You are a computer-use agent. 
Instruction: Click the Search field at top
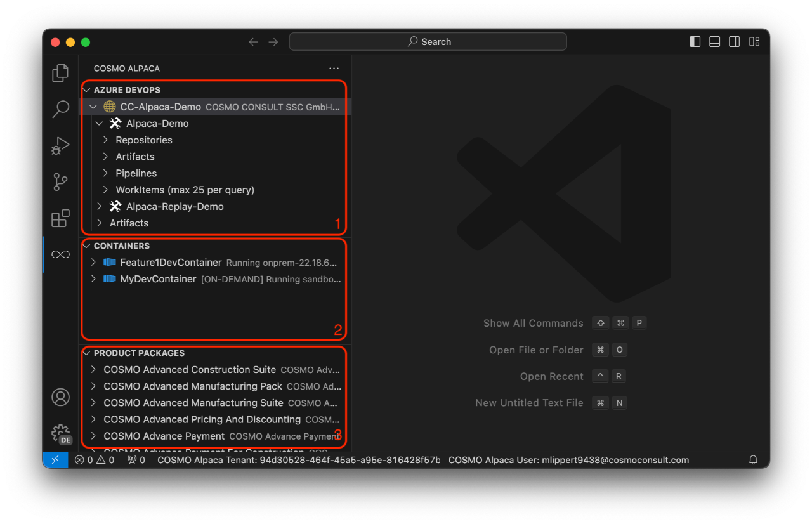click(428, 41)
